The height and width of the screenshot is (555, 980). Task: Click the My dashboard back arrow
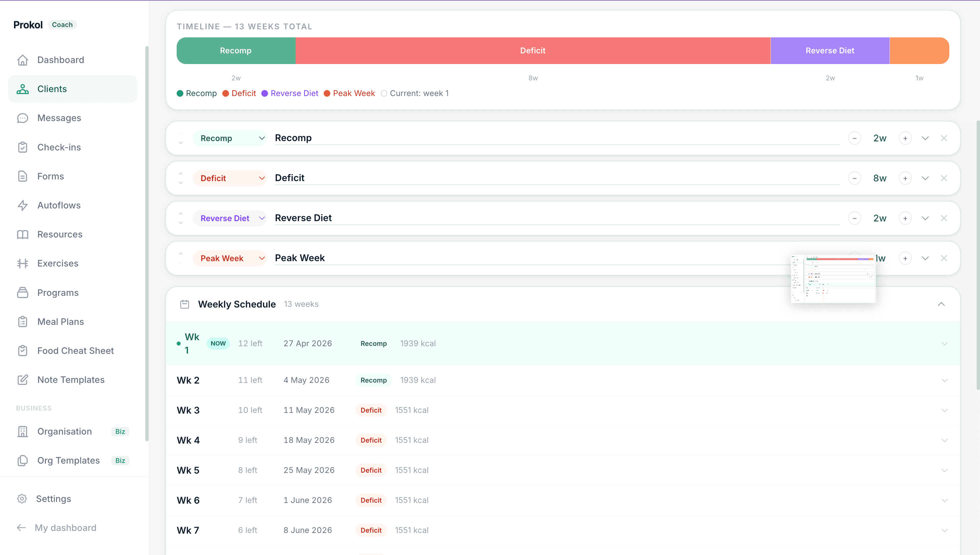click(x=21, y=528)
